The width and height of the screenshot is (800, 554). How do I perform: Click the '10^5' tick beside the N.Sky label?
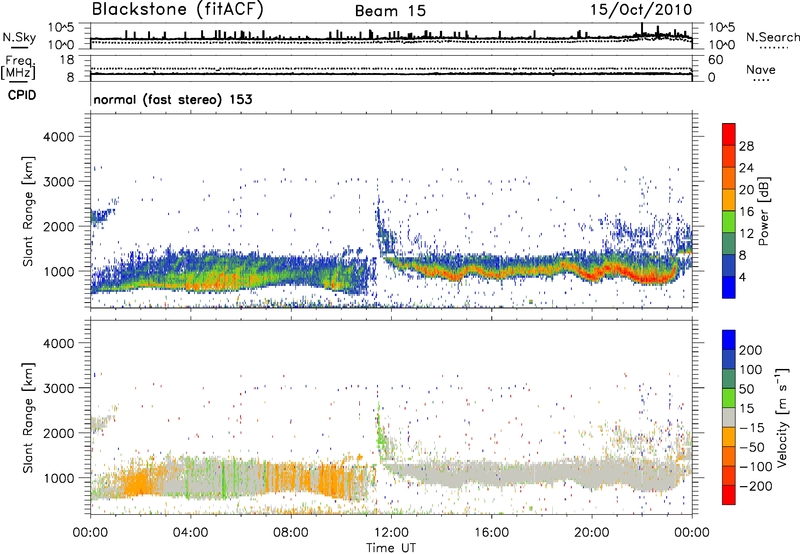[61, 28]
